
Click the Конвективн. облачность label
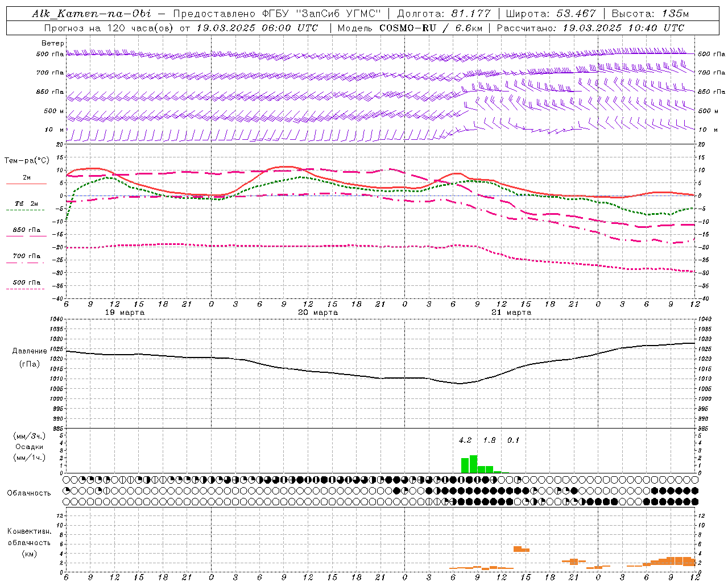(29, 537)
